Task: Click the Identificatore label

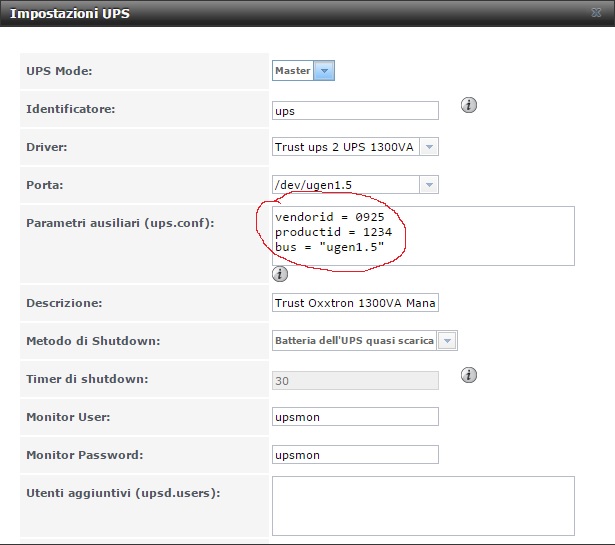Action: (x=71, y=109)
